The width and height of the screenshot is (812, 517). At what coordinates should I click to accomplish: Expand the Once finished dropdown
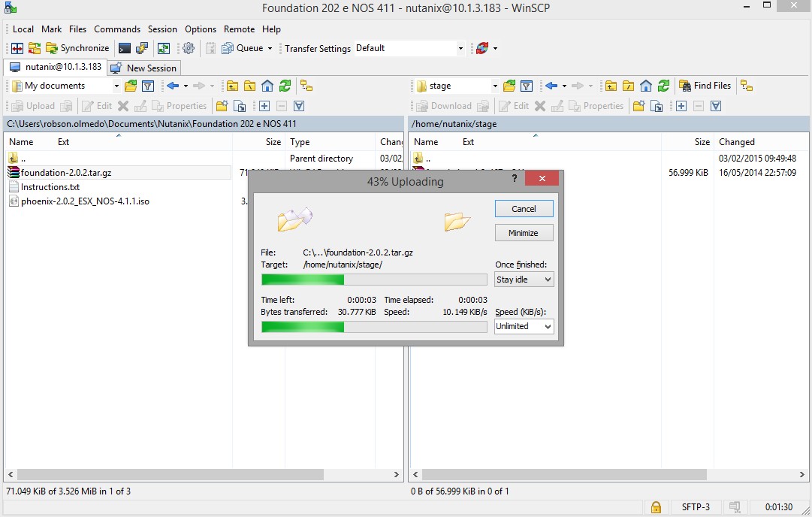pos(524,280)
